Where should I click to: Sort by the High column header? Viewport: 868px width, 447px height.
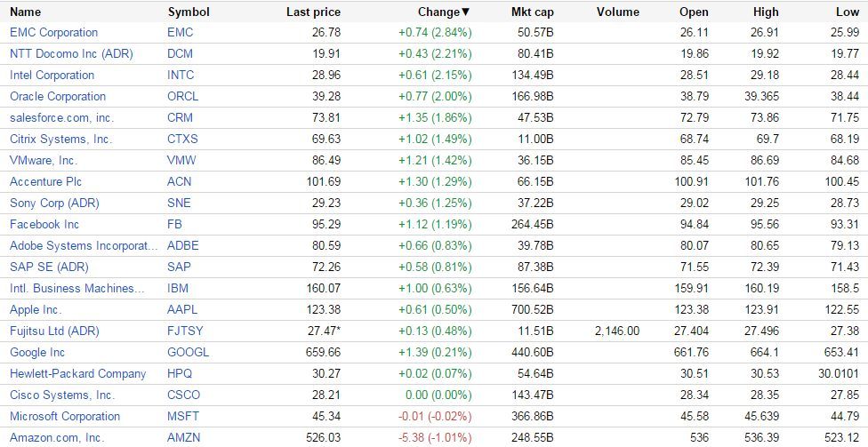coord(765,12)
